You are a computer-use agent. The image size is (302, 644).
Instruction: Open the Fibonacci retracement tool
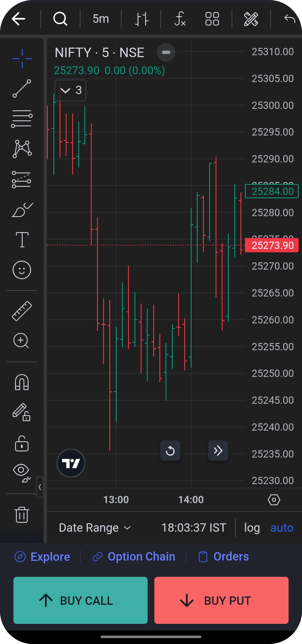pyautogui.click(x=22, y=119)
